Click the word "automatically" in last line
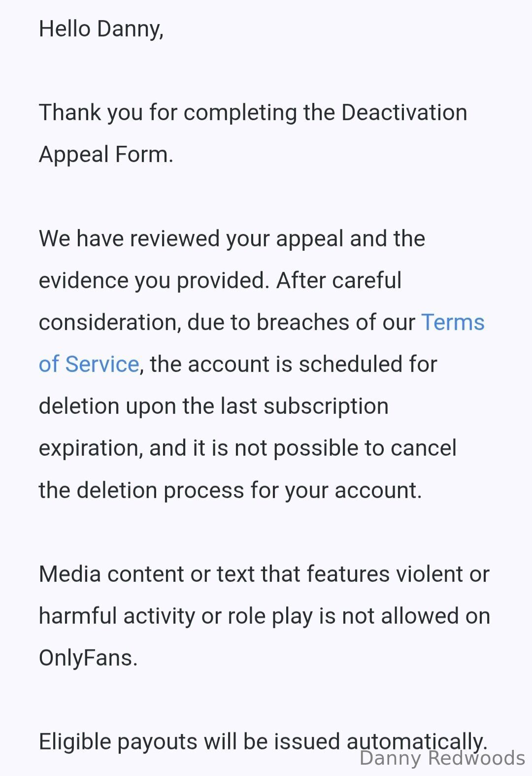The image size is (532, 776). (x=416, y=741)
